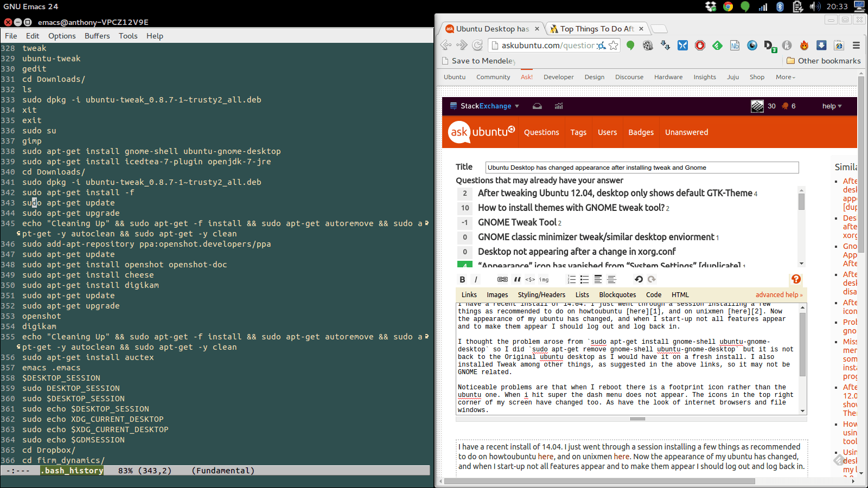Go to the Questions page on Ask Ubuntu
Image resolution: width=868 pixels, height=488 pixels.
tap(541, 132)
